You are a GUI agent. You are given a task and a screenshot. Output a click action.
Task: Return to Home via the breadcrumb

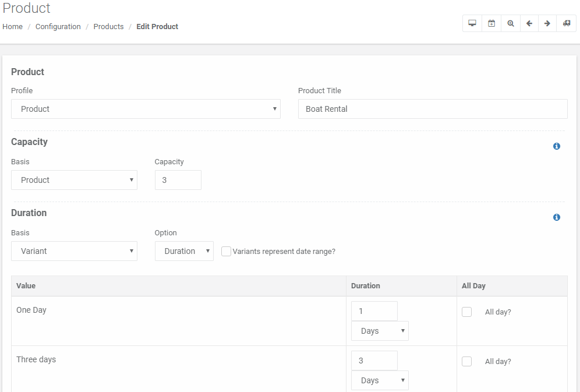point(13,27)
